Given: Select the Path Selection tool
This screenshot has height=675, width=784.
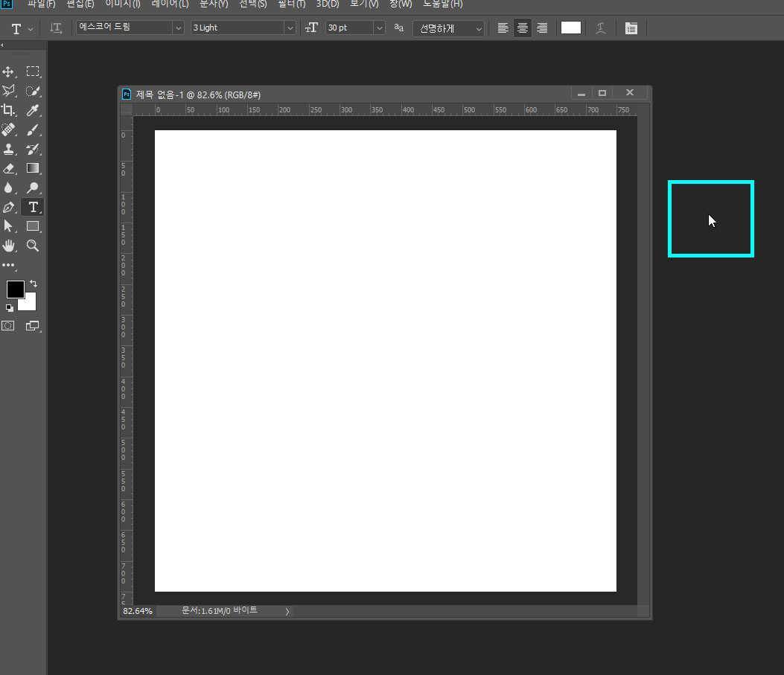Looking at the screenshot, I should coord(8,225).
